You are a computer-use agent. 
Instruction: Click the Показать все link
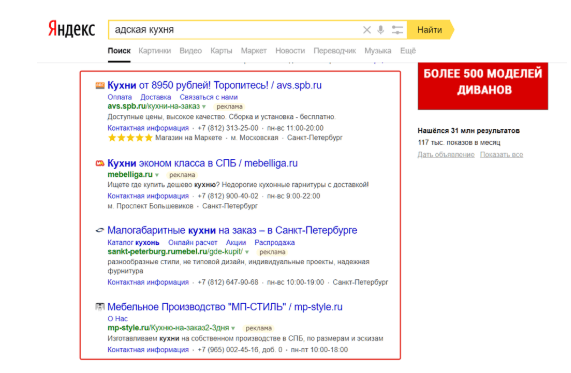tap(501, 154)
